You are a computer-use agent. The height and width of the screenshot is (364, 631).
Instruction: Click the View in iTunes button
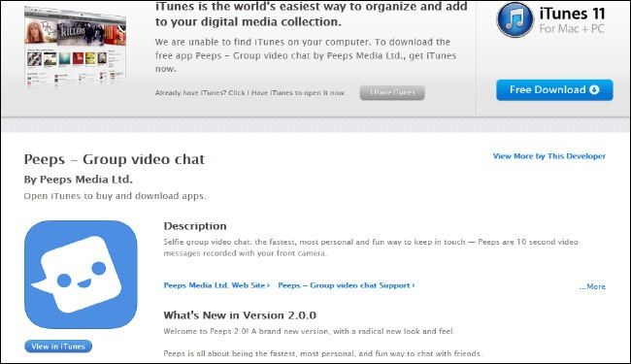tap(58, 347)
